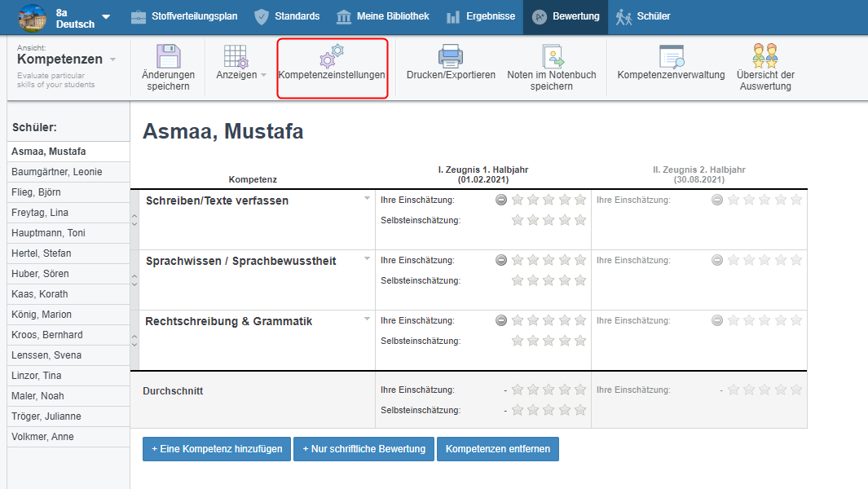868x489 pixels.
Task: Select student König, Marion from list
Action: coord(42,315)
